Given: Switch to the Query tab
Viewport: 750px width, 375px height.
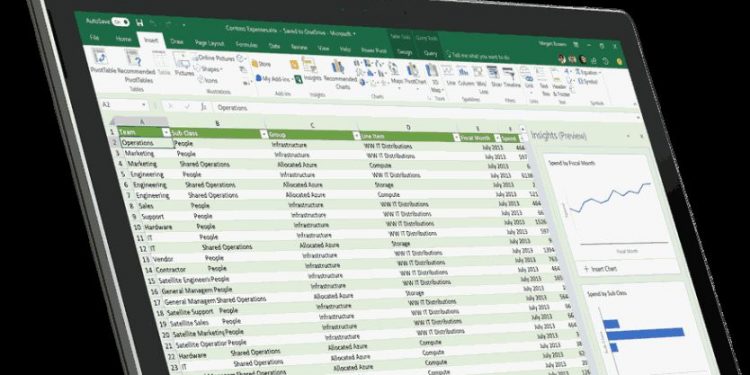Looking at the screenshot, I should point(430,54).
